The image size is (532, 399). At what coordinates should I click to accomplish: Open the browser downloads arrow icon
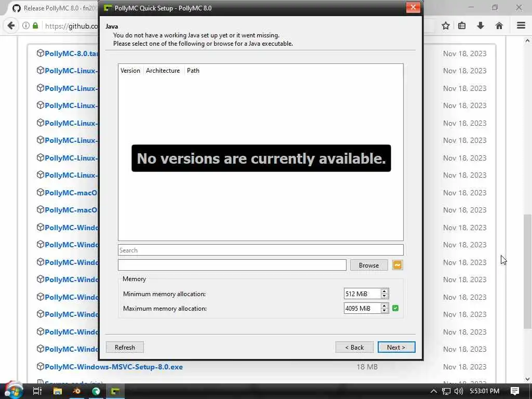[481, 25]
